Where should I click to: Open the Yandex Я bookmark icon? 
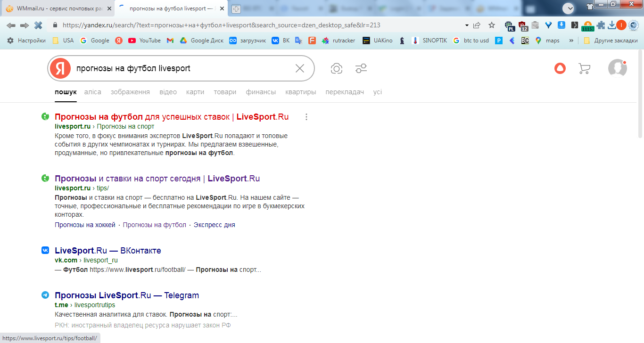click(x=119, y=41)
